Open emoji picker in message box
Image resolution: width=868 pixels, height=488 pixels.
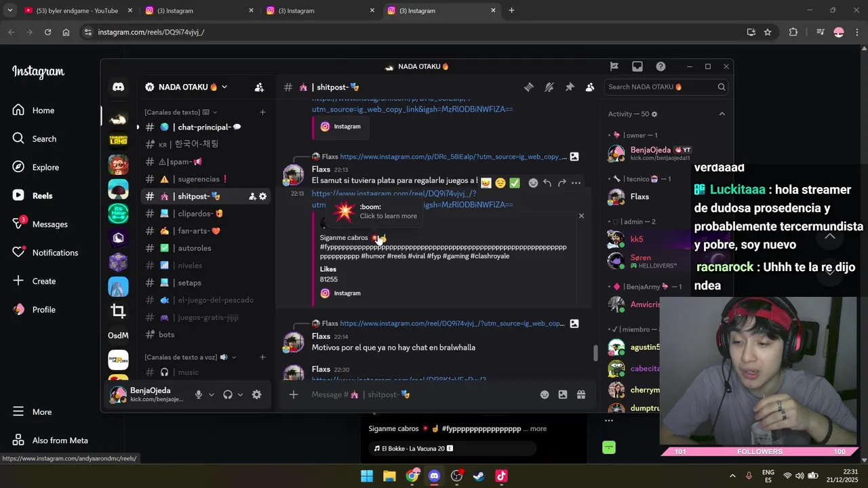click(545, 394)
